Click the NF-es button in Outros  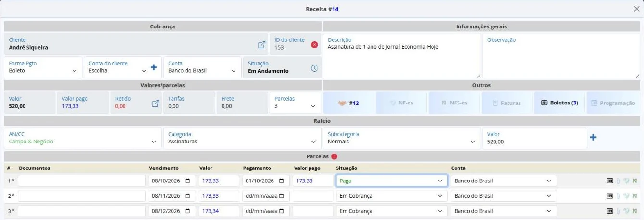pos(401,103)
